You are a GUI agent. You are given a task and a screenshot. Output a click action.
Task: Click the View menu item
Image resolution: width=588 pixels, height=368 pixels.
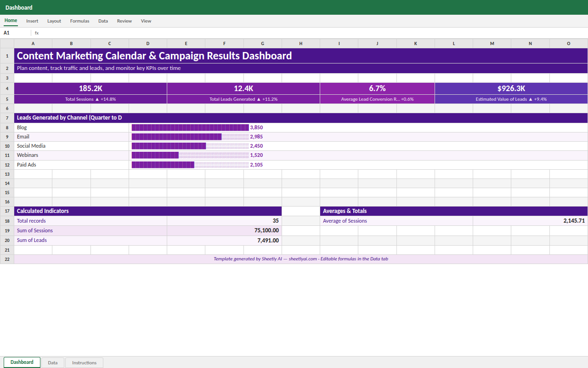146,21
